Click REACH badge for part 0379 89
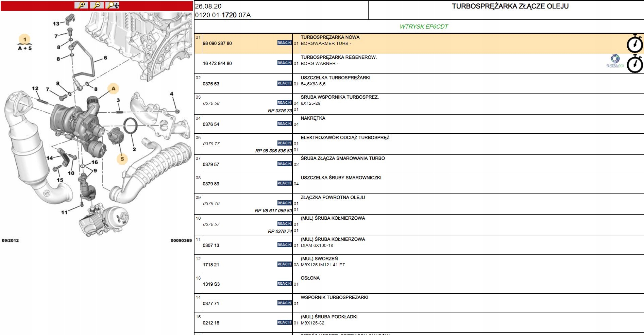The width and height of the screenshot is (644, 335). click(x=284, y=183)
